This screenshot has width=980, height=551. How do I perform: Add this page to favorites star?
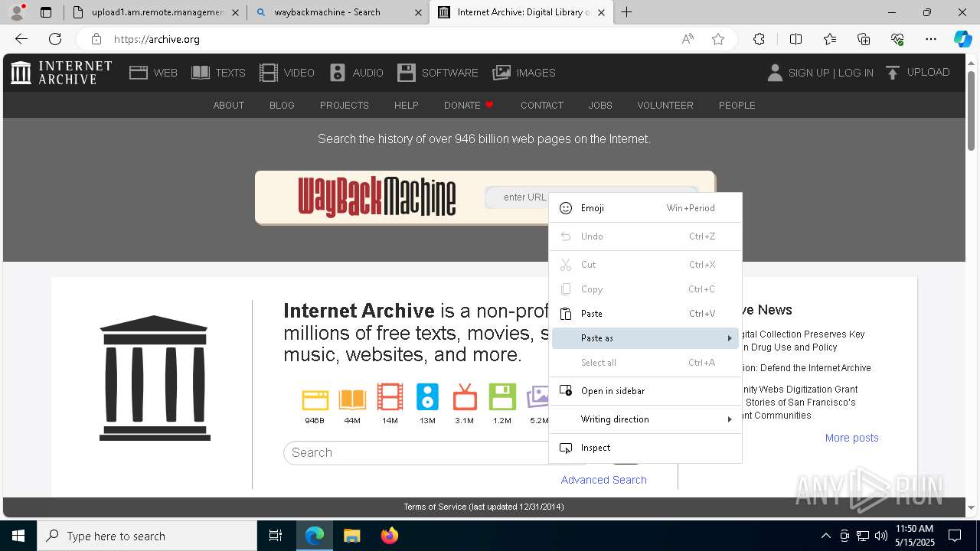pyautogui.click(x=718, y=39)
